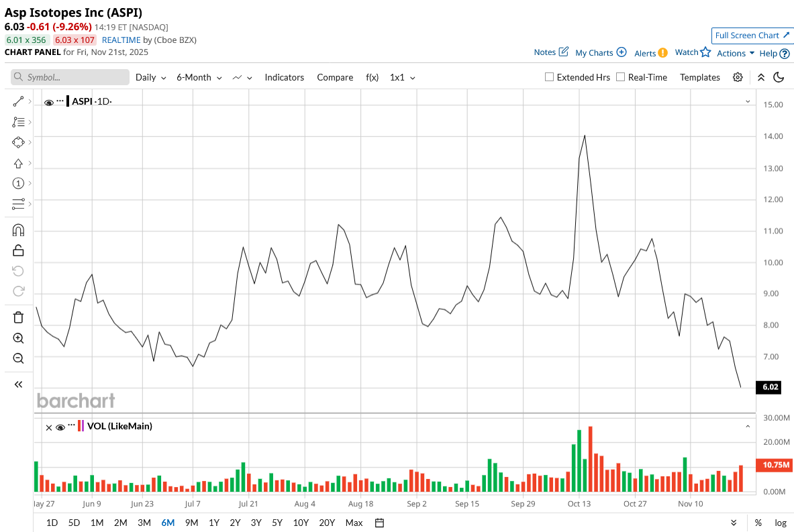The image size is (794, 532).
Task: Select the 6M time range
Action: tap(168, 523)
